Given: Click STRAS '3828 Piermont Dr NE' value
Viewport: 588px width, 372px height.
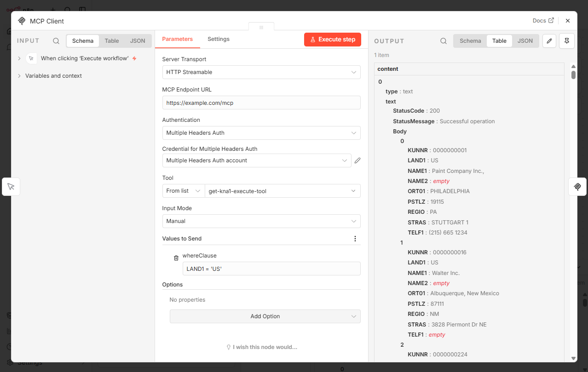Looking at the screenshot, I should 459,325.
